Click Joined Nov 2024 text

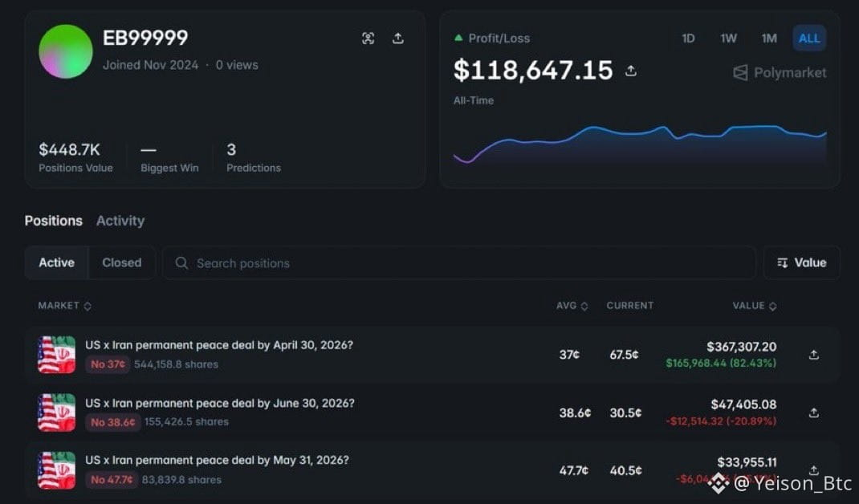(x=151, y=65)
